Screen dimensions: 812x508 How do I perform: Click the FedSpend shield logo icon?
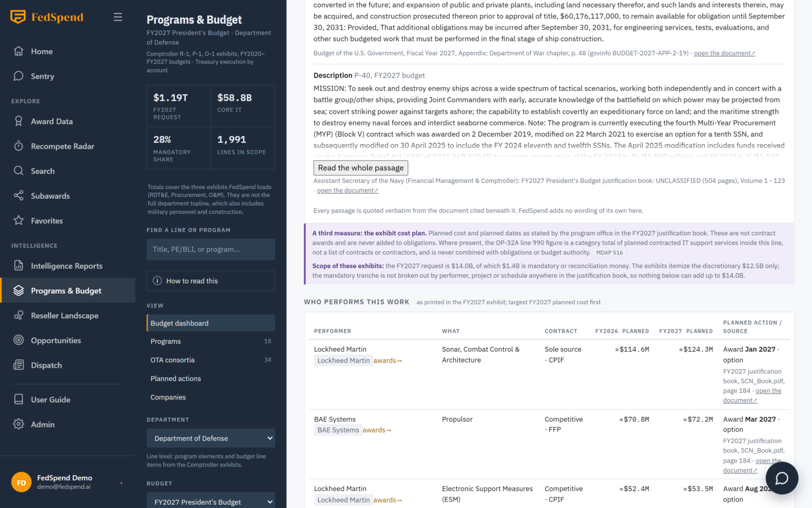pos(18,17)
